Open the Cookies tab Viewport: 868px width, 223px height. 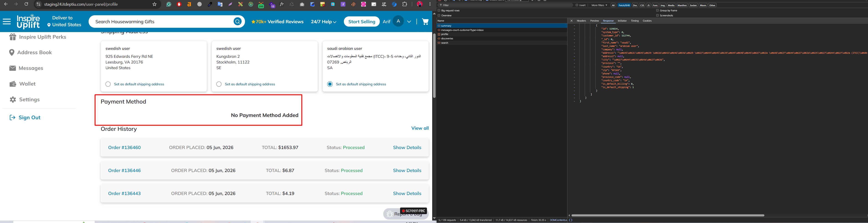coord(647,21)
